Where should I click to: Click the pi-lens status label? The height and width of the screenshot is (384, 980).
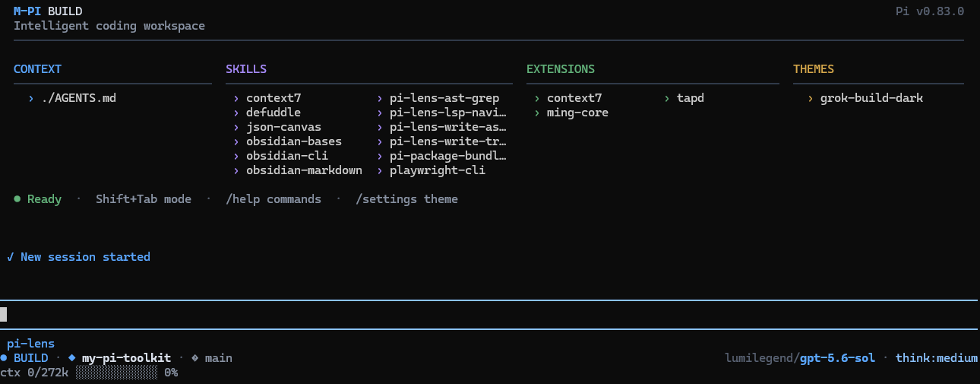pyautogui.click(x=30, y=344)
